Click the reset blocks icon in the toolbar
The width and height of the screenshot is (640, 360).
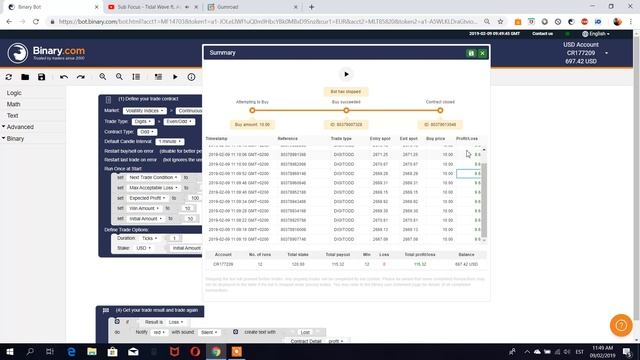[x=9, y=77]
